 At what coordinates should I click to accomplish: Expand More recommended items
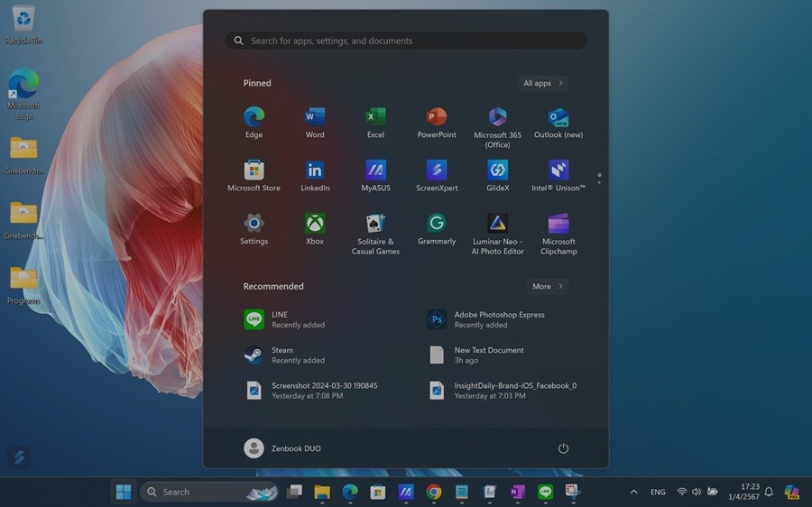548,286
